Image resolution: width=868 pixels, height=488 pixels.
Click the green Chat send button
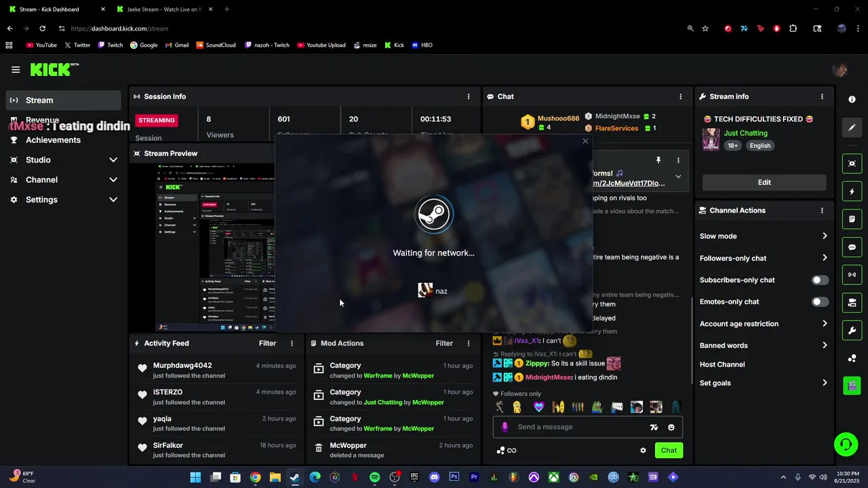[669, 450]
